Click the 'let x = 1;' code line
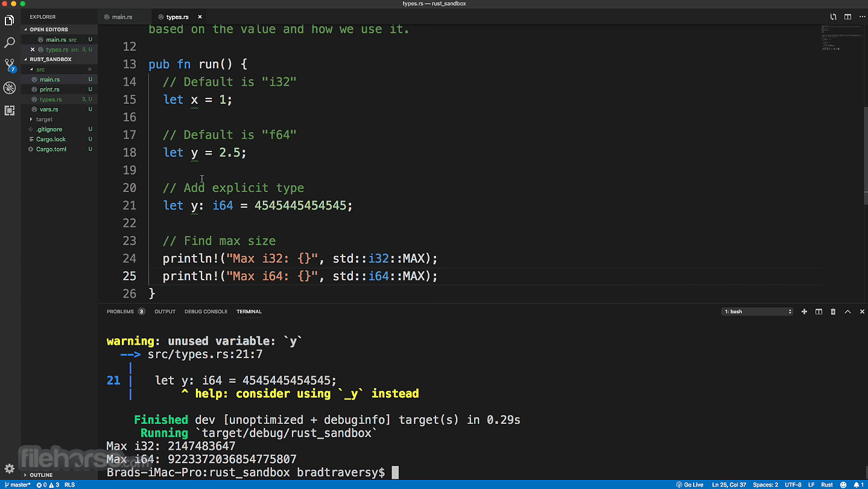The width and height of the screenshot is (868, 489). click(198, 100)
